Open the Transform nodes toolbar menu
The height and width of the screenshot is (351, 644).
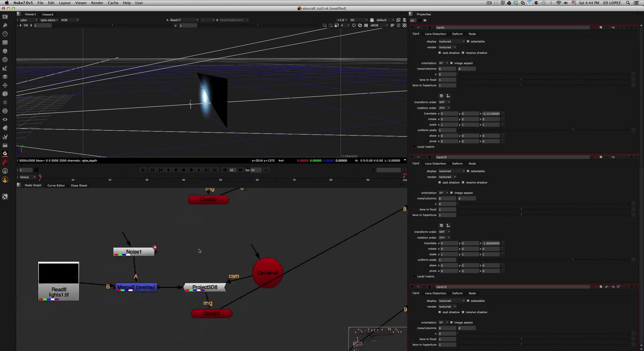[x=5, y=85]
